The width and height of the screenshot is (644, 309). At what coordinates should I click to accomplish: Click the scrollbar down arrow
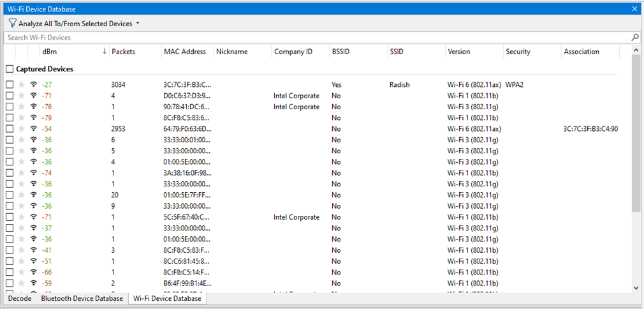(636, 287)
